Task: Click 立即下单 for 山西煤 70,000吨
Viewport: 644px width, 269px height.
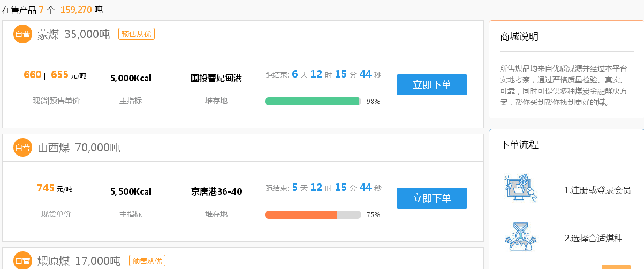Action: click(x=432, y=198)
